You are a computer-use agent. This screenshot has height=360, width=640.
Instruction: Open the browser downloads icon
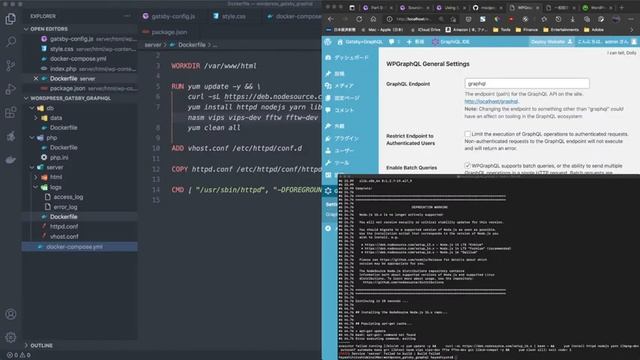[572, 19]
